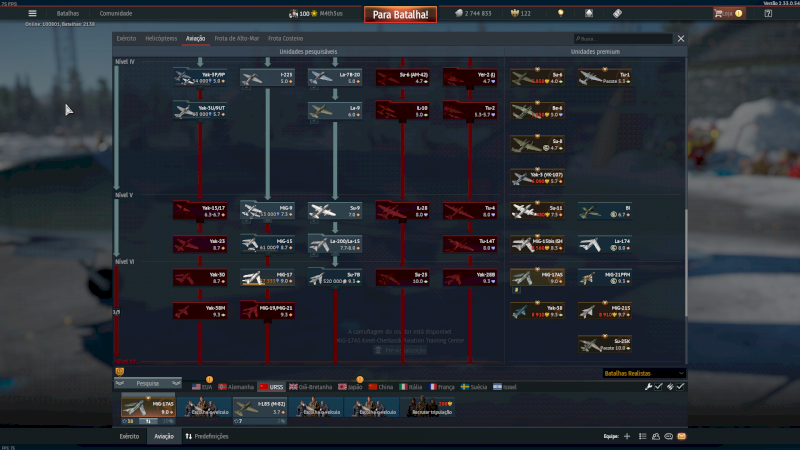Select the EUA nation tab

tap(202, 387)
